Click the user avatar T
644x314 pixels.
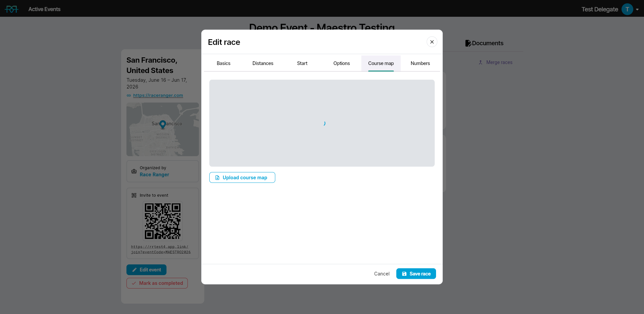(x=627, y=9)
